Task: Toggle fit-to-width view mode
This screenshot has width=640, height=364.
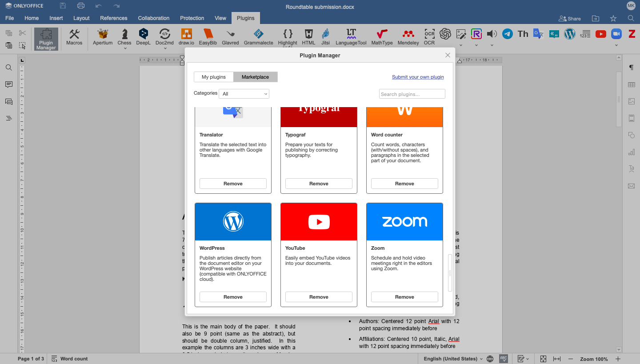Action: tap(557, 359)
